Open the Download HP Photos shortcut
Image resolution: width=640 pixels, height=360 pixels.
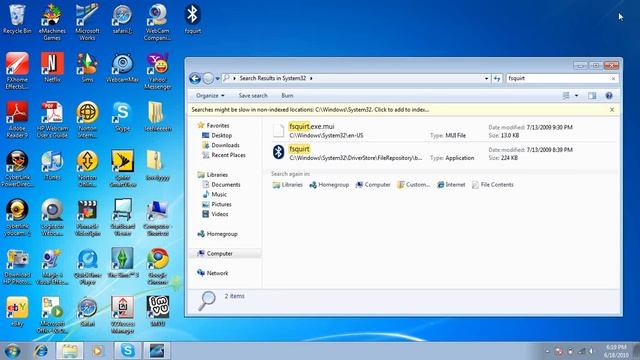[x=17, y=267]
